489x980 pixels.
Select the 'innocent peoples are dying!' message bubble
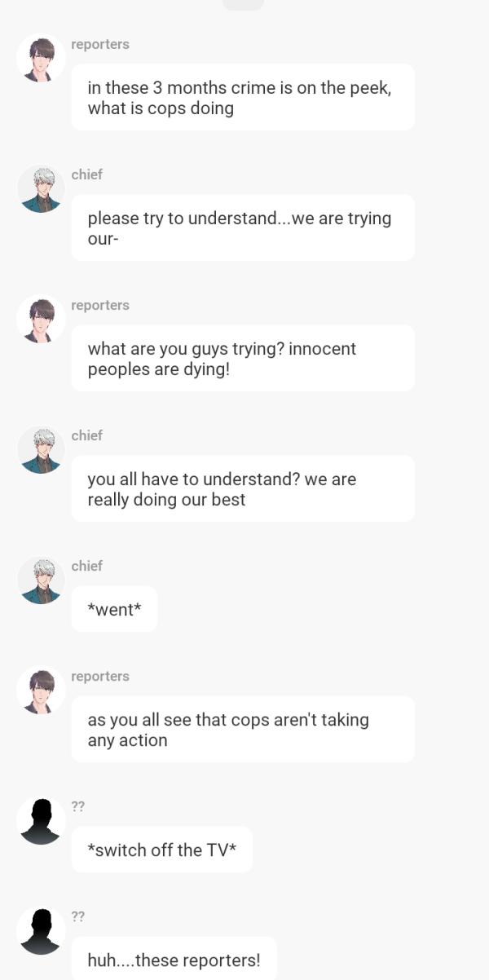point(243,359)
